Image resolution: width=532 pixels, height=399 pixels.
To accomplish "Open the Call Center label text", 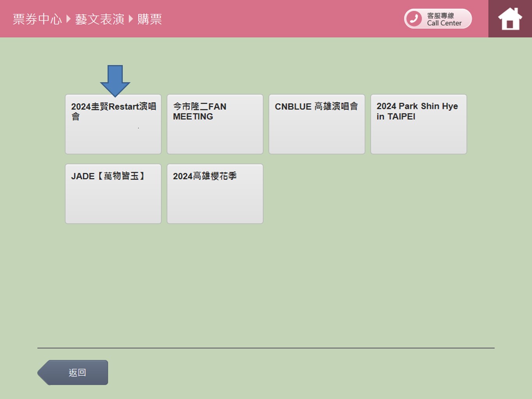I will 444,23.
